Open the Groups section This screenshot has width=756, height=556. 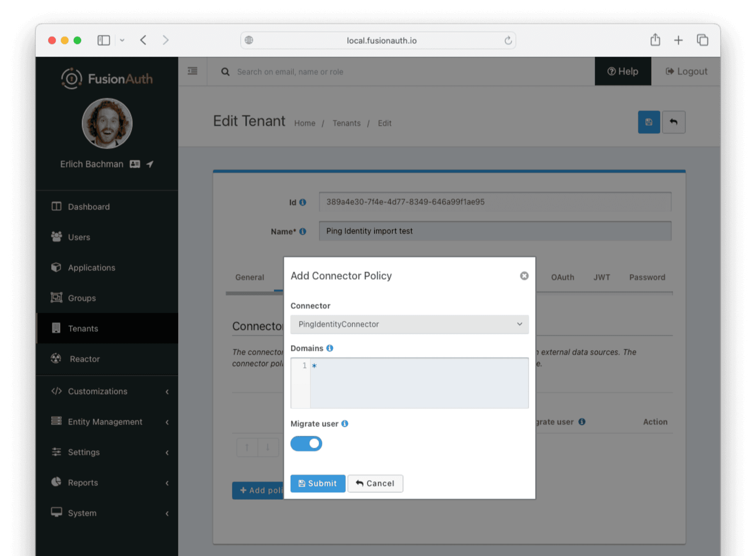[x=81, y=298]
